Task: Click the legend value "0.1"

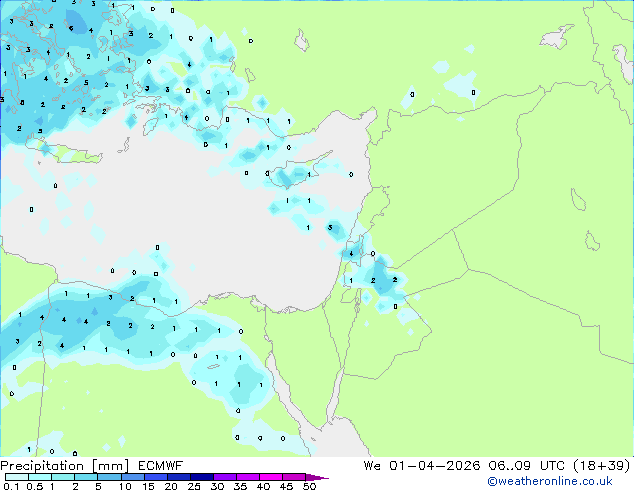Action: click(x=10, y=486)
